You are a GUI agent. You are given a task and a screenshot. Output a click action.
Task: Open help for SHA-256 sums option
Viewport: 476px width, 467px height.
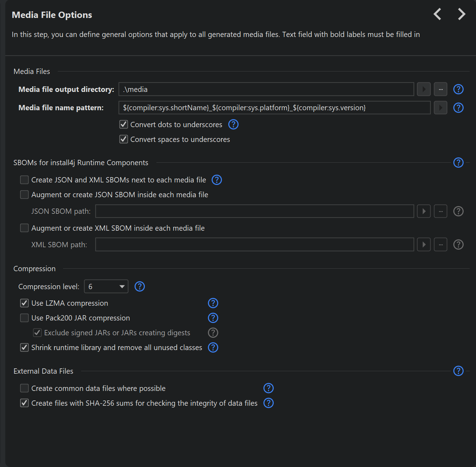(268, 403)
